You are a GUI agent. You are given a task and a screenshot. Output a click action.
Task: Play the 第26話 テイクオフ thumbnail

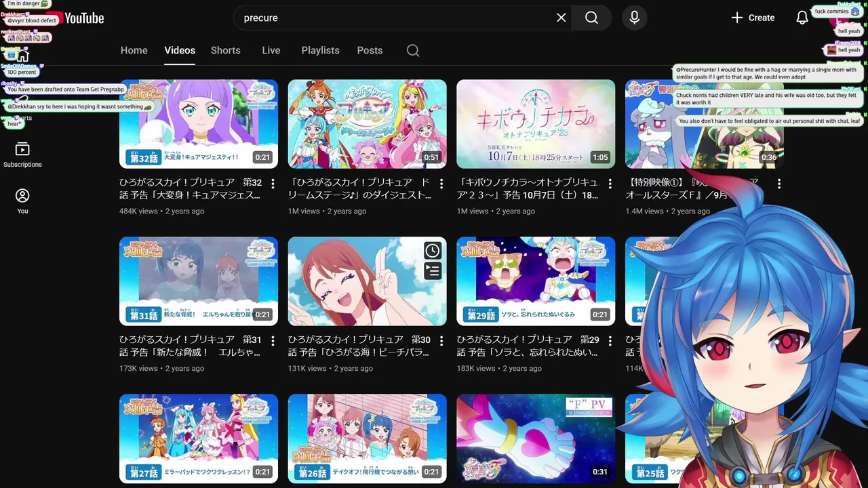tap(368, 439)
